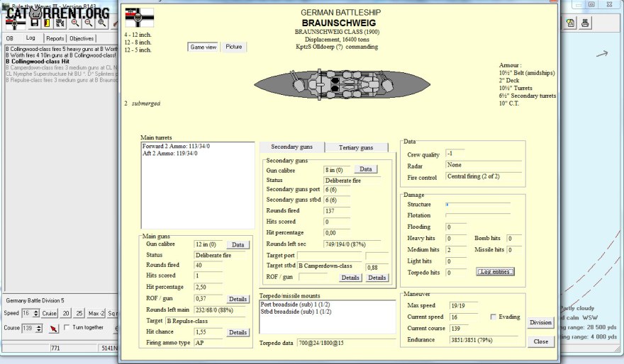Screen dimensions: 624x364
Task: Click the Speed value field showing 16
Action: click(x=27, y=313)
